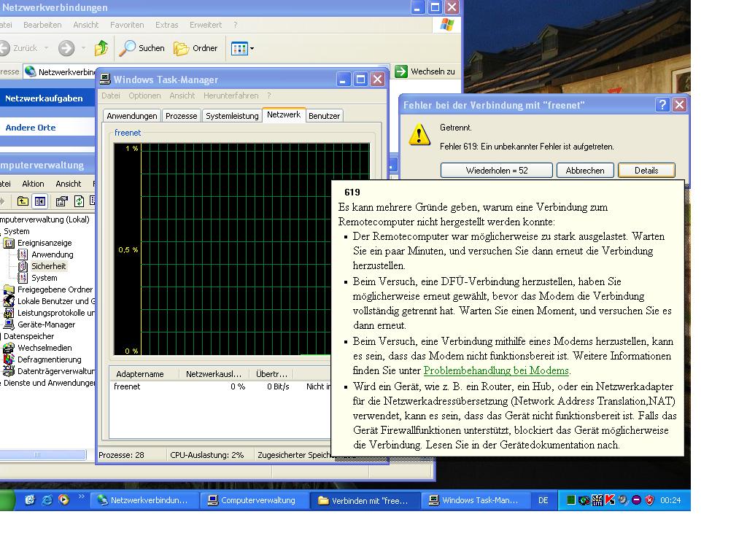Switch to the Systemleistung tab
This screenshot has width=747, height=560.
[x=232, y=116]
